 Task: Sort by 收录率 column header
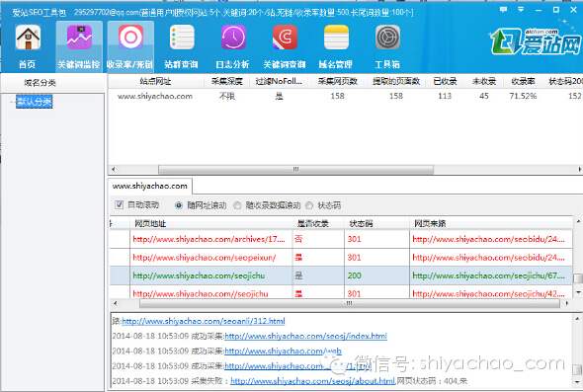(x=523, y=81)
